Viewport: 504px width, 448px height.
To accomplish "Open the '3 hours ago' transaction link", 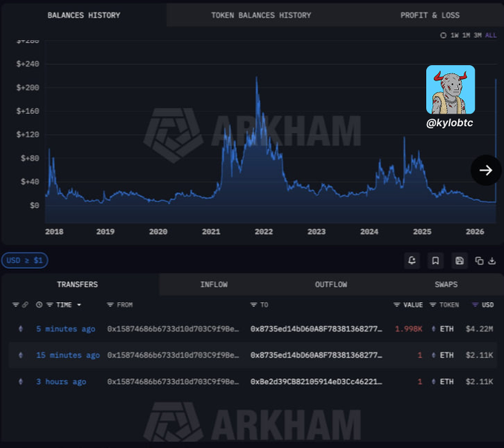I will 61,381.
